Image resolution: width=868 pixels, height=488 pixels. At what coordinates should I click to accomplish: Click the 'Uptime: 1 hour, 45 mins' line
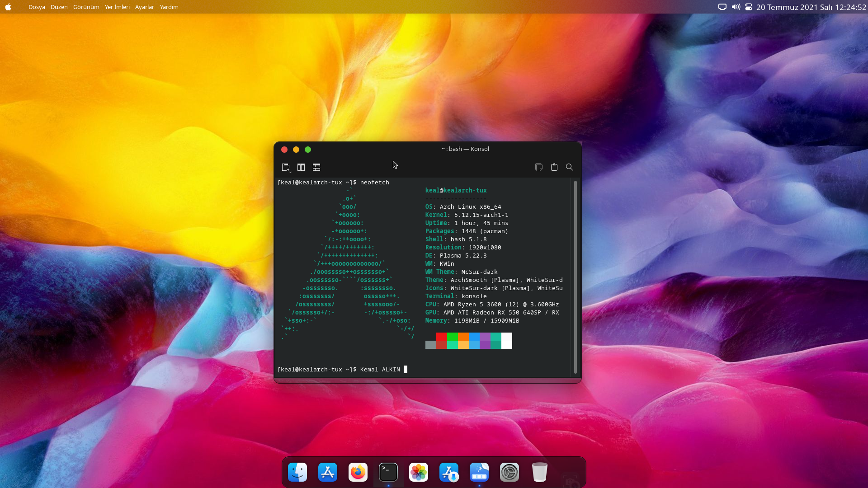click(467, 223)
